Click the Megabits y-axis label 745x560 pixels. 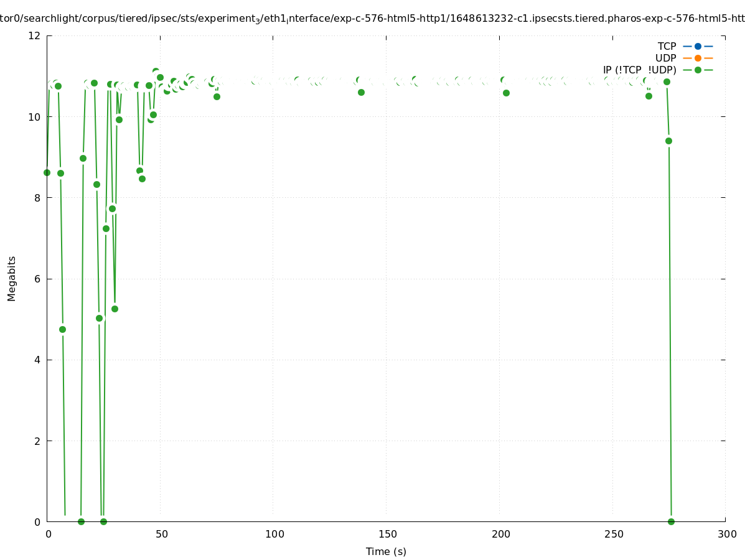pos(12,278)
